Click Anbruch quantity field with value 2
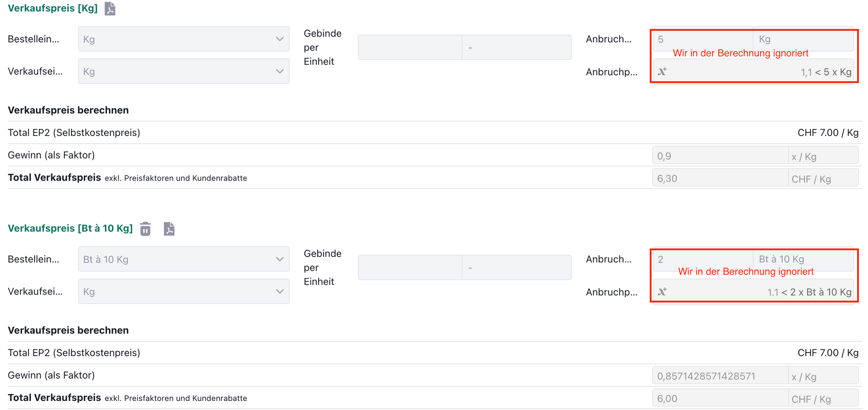 [702, 259]
